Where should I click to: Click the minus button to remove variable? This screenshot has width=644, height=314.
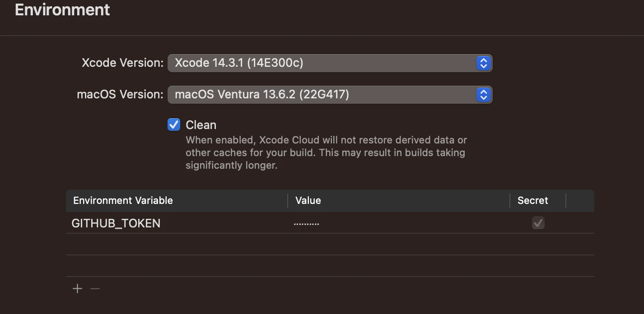pyautogui.click(x=95, y=289)
